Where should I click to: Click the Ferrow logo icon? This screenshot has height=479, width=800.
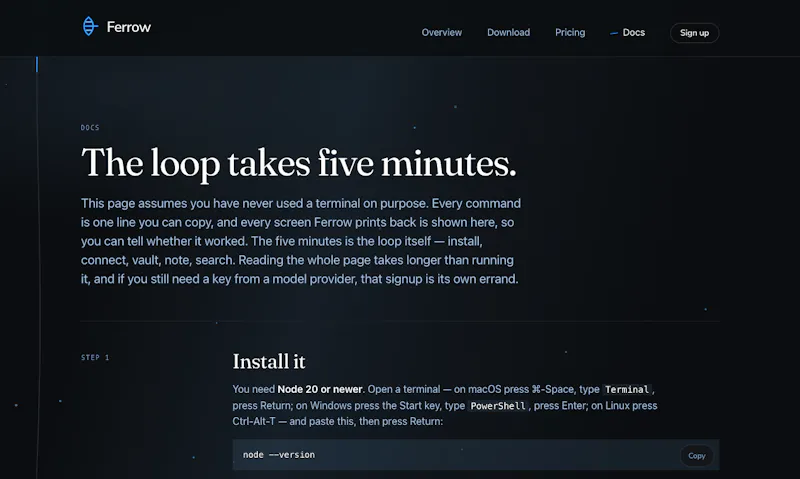(90, 27)
